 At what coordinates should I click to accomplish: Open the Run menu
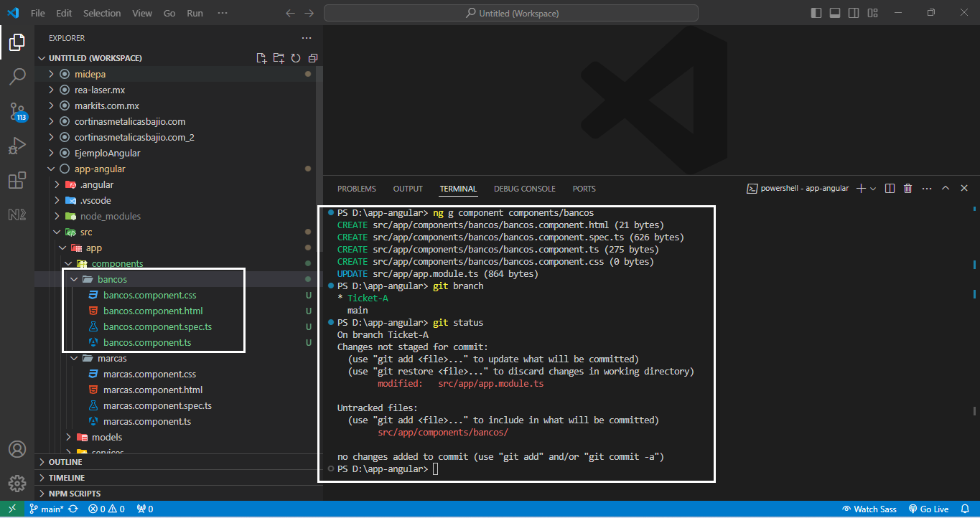195,13
